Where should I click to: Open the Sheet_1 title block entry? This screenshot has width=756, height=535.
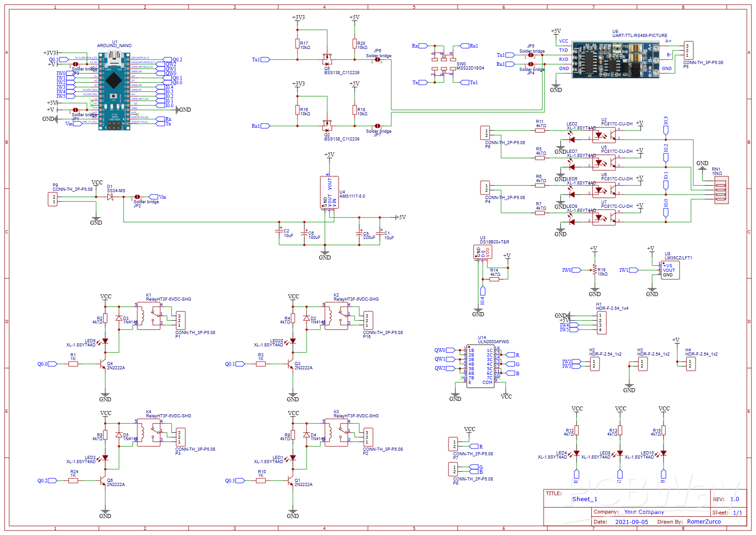click(585, 499)
